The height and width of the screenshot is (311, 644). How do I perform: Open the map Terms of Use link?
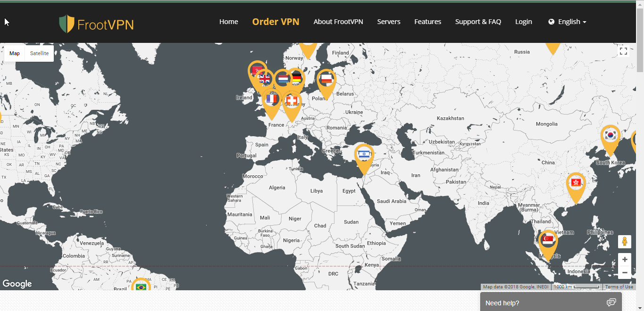619,287
